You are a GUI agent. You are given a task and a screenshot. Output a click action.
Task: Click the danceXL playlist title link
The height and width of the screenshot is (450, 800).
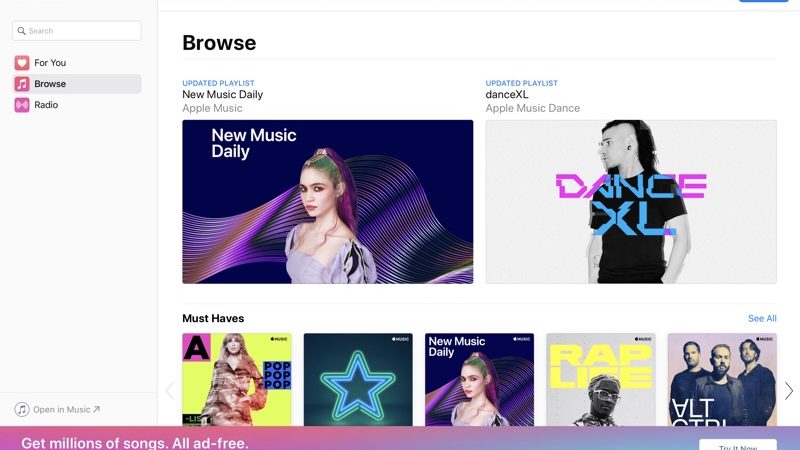(x=507, y=95)
